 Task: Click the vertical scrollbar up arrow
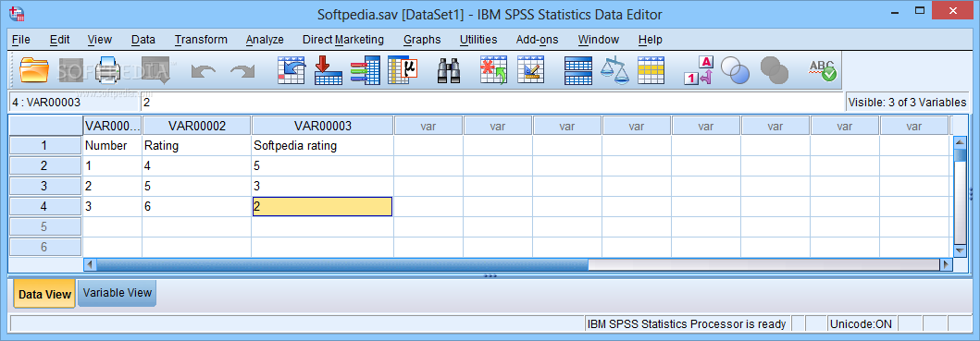pyautogui.click(x=960, y=141)
